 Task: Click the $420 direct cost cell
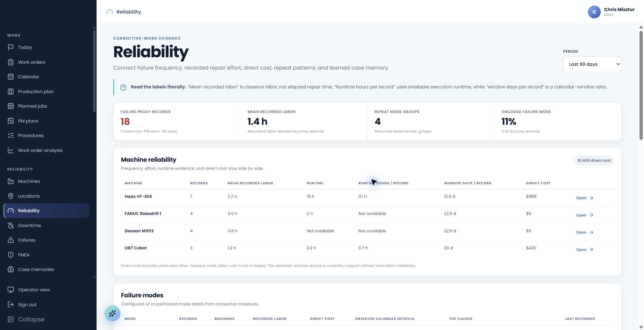point(531,248)
